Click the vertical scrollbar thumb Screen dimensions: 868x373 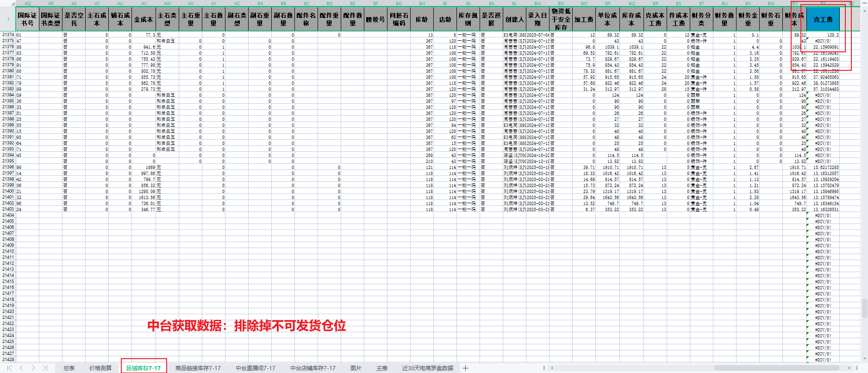864,309
